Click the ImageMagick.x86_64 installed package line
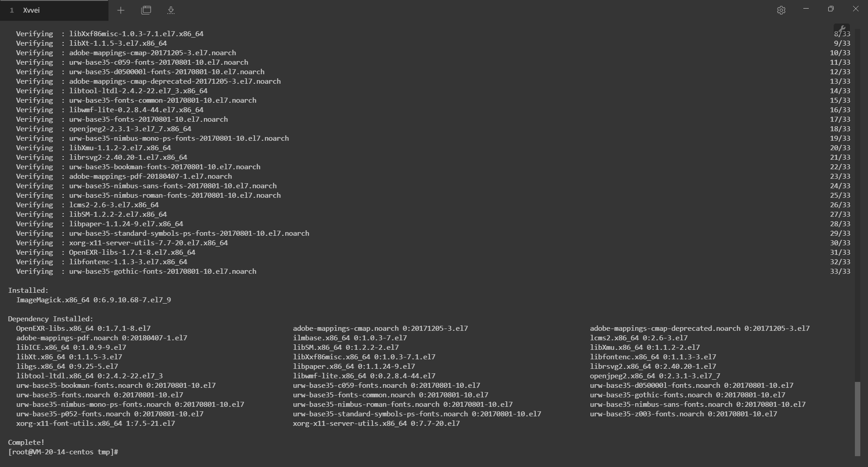This screenshot has width=868, height=467. (94, 300)
